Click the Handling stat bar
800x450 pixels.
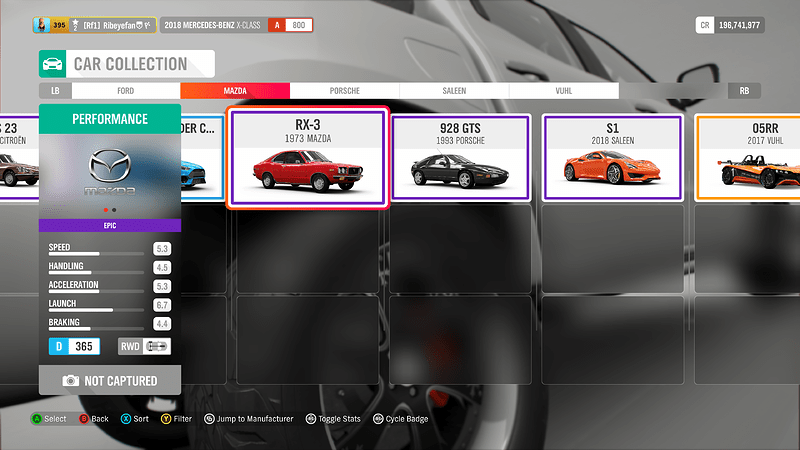point(96,272)
